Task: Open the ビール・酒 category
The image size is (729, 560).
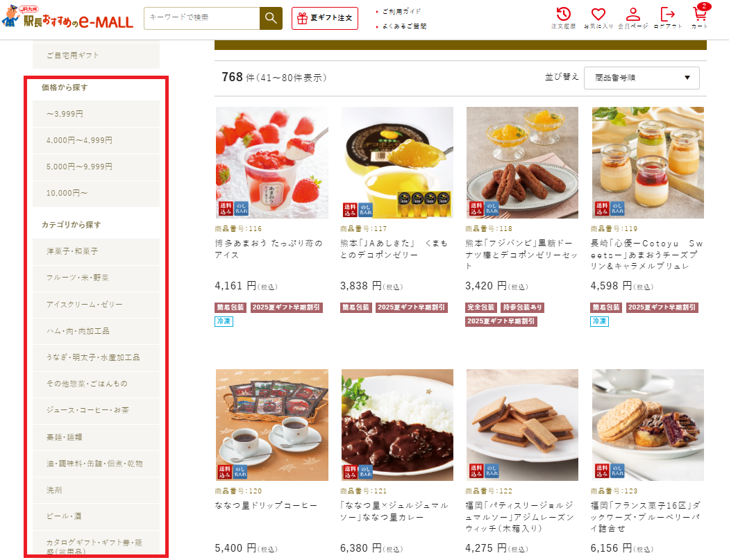Action: pyautogui.click(x=97, y=516)
